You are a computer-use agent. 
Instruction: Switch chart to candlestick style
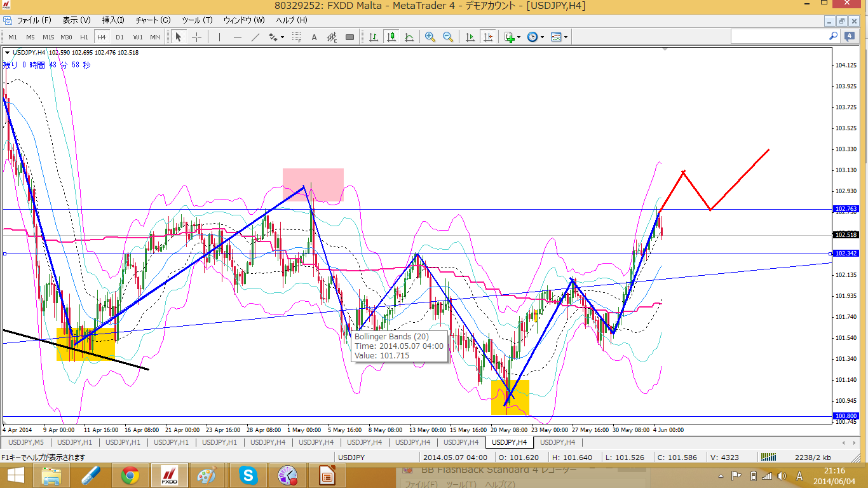391,37
